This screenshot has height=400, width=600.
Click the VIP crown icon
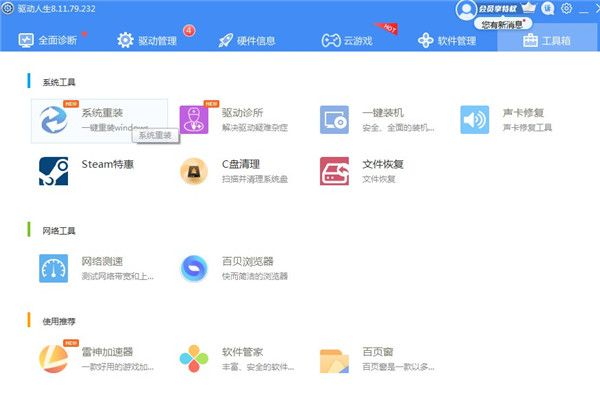pyautogui.click(x=528, y=8)
